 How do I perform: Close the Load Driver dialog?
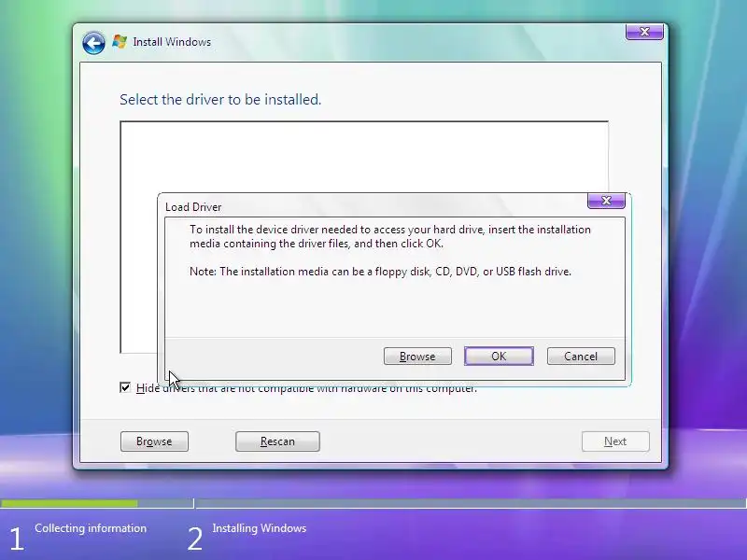[x=606, y=201]
